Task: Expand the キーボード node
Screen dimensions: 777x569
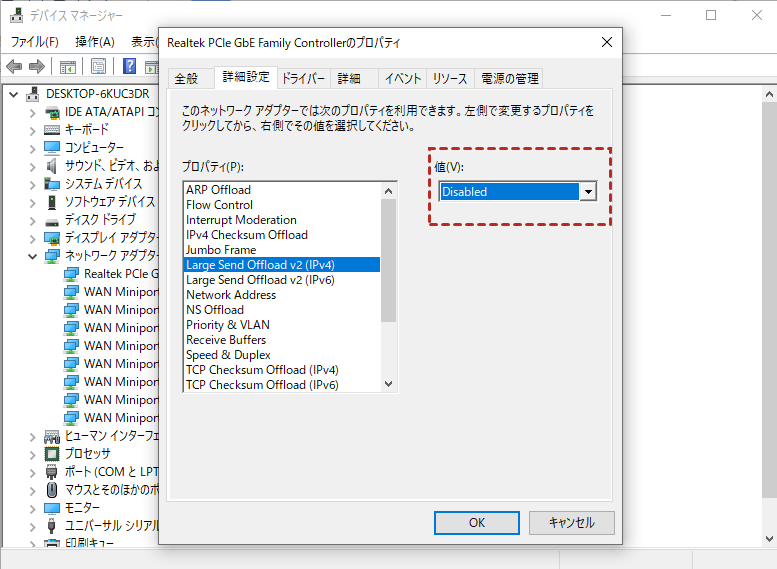Action: point(33,130)
